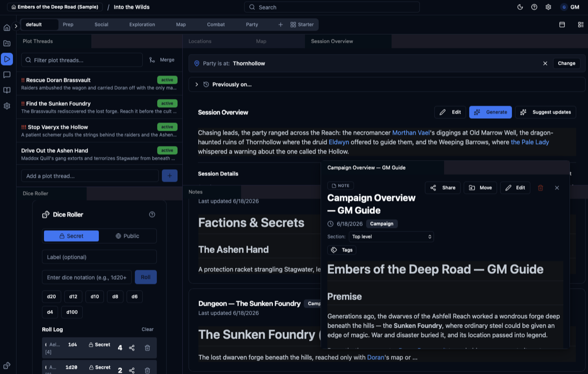Screen dimensions: 588x374
Task: Click active badge on Drive Out the Ashen Hand
Action: point(167,151)
